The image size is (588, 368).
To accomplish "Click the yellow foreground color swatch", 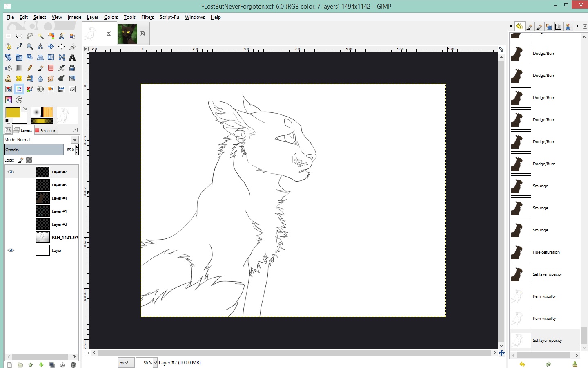I will [13, 112].
